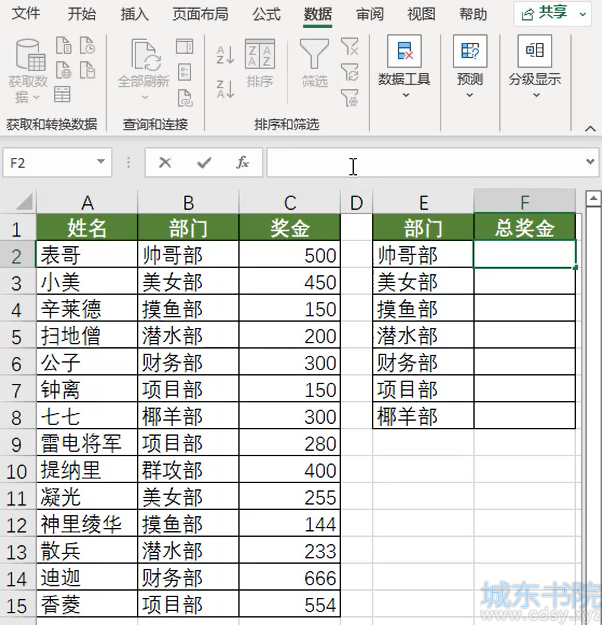Click the Advanced filter icon
The width and height of the screenshot is (602, 625).
350,98
